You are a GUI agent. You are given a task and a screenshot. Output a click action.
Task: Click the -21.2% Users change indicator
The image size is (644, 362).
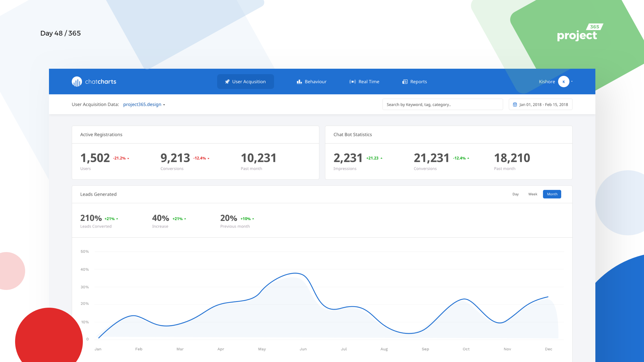[121, 158]
